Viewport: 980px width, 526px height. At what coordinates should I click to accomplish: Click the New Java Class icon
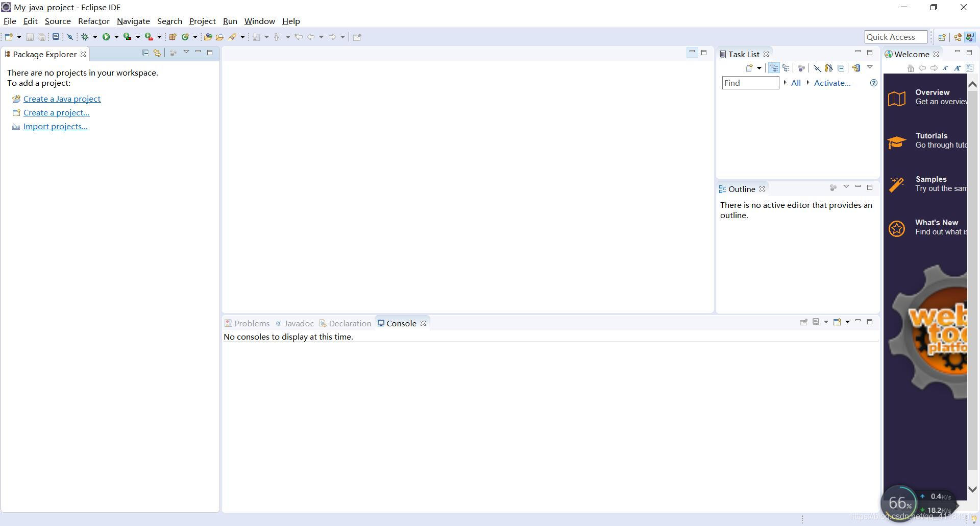(x=185, y=37)
